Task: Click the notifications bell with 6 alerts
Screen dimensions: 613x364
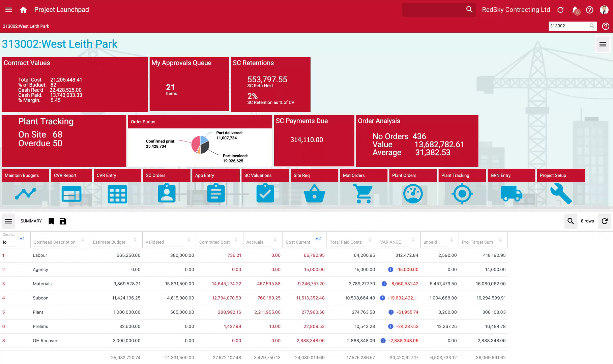Action: coord(575,10)
